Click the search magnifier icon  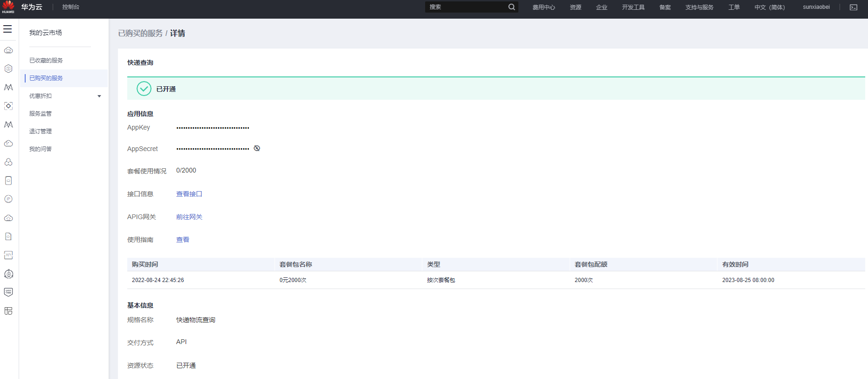(x=511, y=7)
